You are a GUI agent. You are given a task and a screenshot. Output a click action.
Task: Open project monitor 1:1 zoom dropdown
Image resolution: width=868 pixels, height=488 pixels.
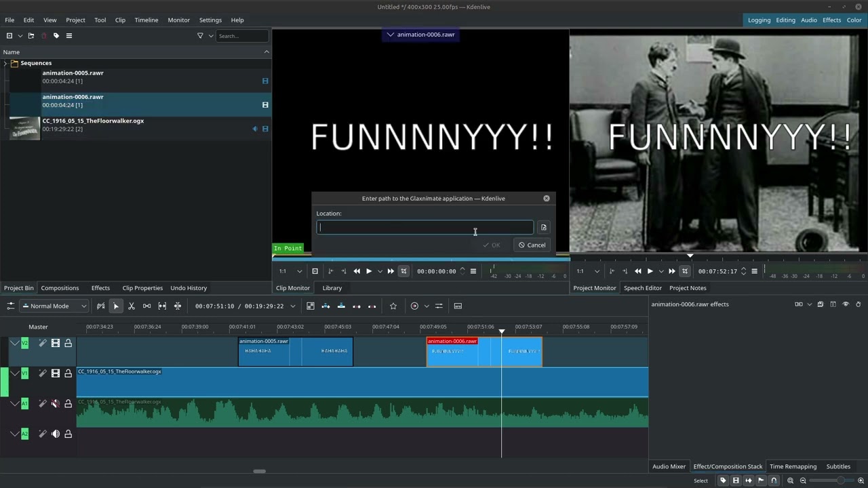tap(587, 271)
